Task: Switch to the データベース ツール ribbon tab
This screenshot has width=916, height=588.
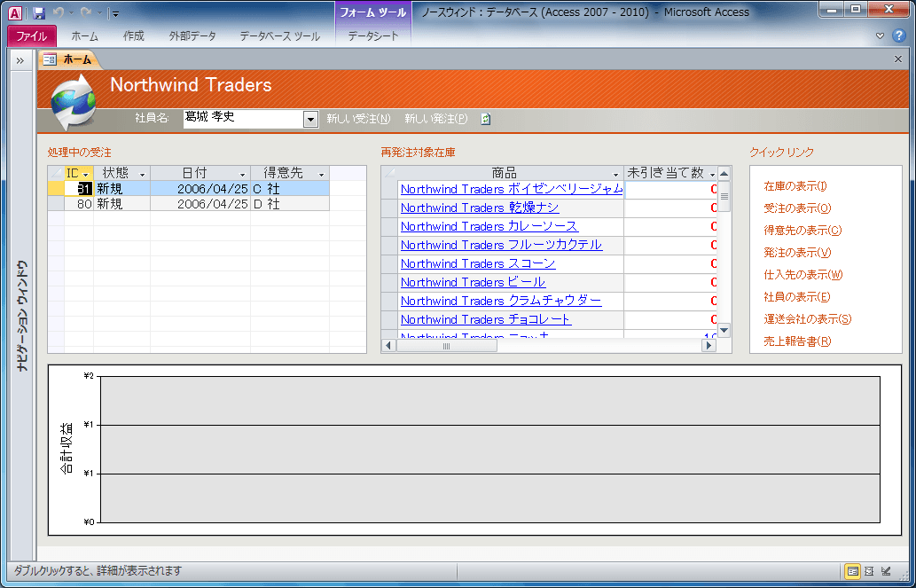Action: click(280, 36)
